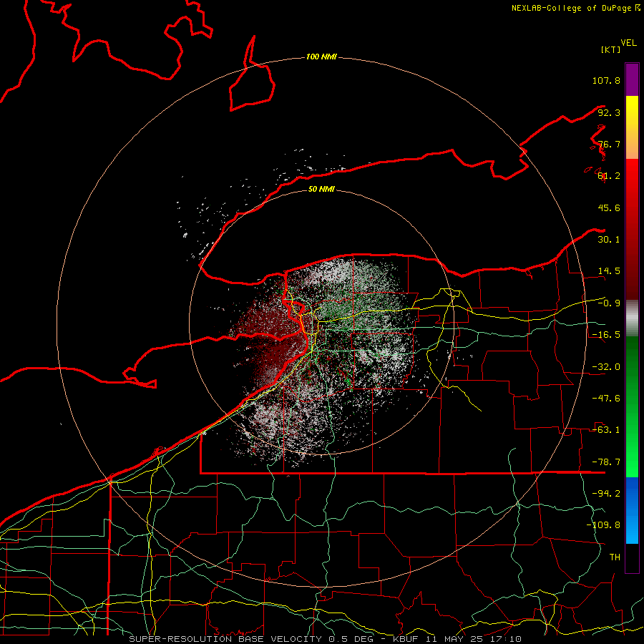Image resolution: width=644 pixels, height=644 pixels.
Task: Click the -0.9 legend value
Action: 609,303
